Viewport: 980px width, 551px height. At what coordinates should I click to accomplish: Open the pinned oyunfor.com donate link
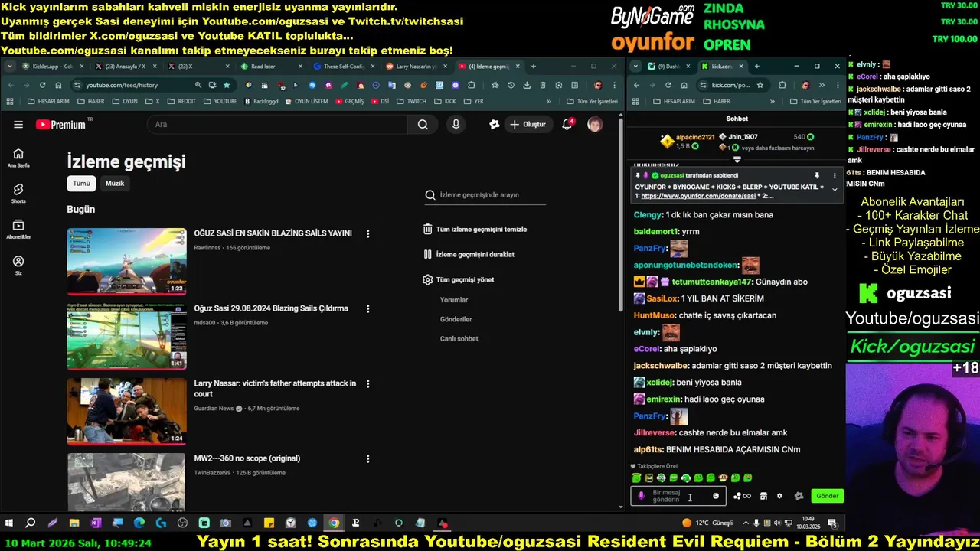[699, 196]
